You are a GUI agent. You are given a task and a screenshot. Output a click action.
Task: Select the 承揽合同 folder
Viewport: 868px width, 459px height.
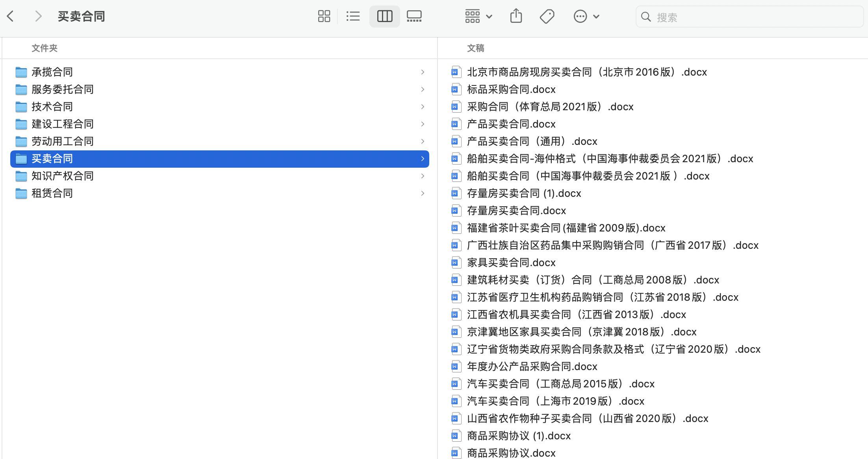[219, 72]
